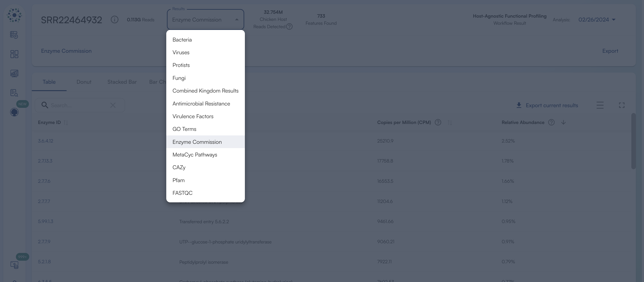Open the dashboard grid icon in sidebar
Image resolution: width=644 pixels, height=282 pixels.
(x=14, y=54)
